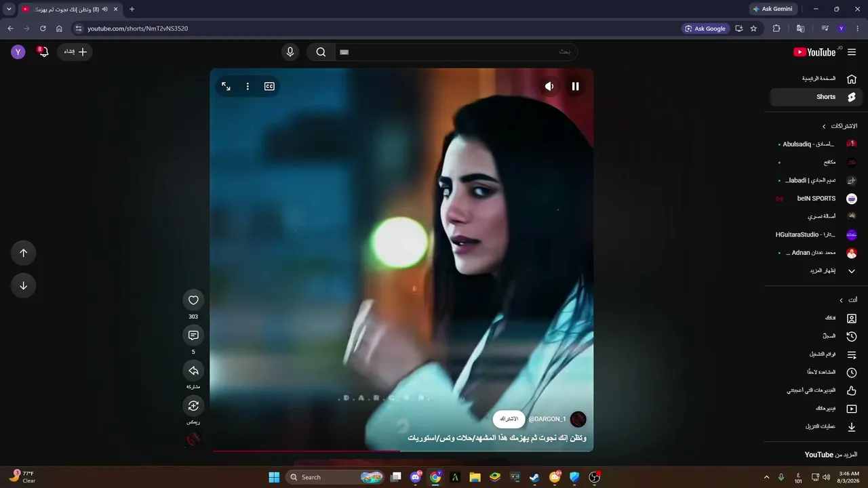
Task: Reload the current page
Action: coord(43,28)
